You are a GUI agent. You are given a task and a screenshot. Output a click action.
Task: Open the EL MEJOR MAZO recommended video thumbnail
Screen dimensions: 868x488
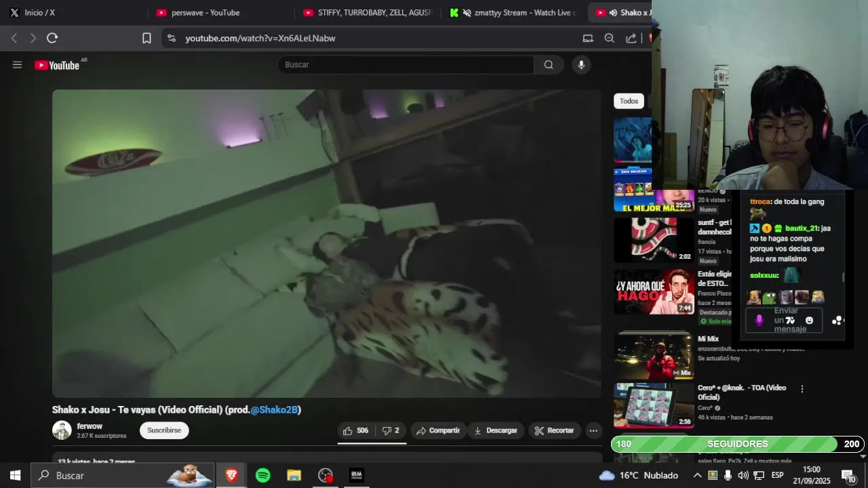(653, 190)
